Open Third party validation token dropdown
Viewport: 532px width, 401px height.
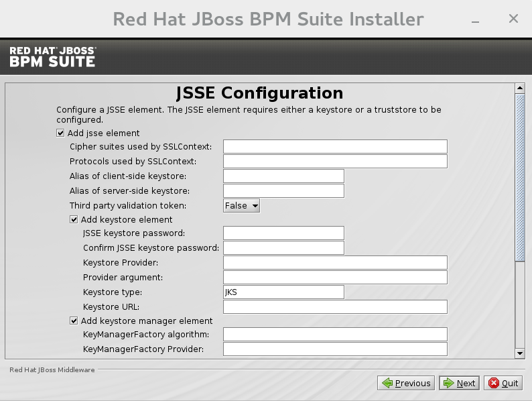tap(241, 205)
